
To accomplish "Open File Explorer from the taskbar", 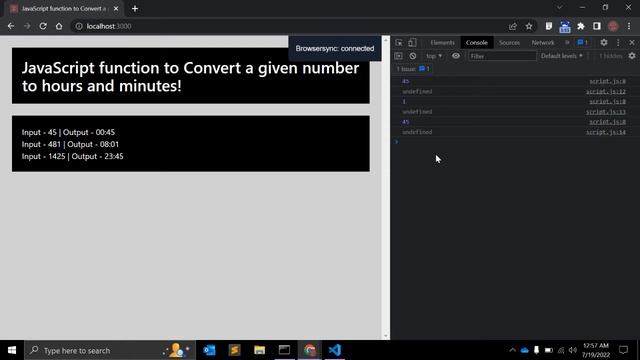I will pos(260,350).
